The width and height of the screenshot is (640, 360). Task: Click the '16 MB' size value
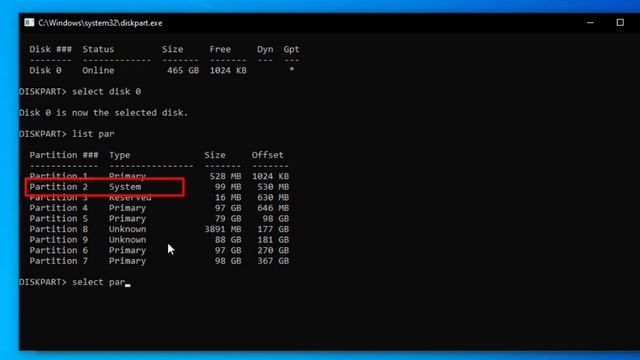click(228, 198)
